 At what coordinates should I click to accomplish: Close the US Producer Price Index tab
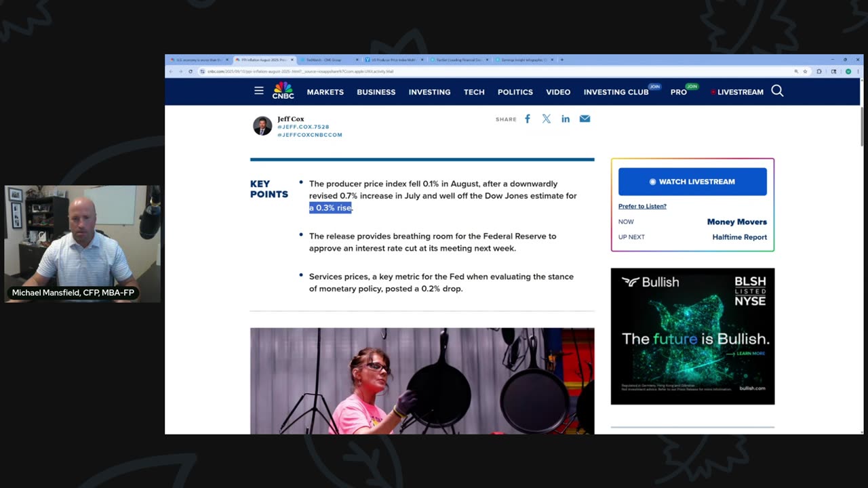(422, 60)
